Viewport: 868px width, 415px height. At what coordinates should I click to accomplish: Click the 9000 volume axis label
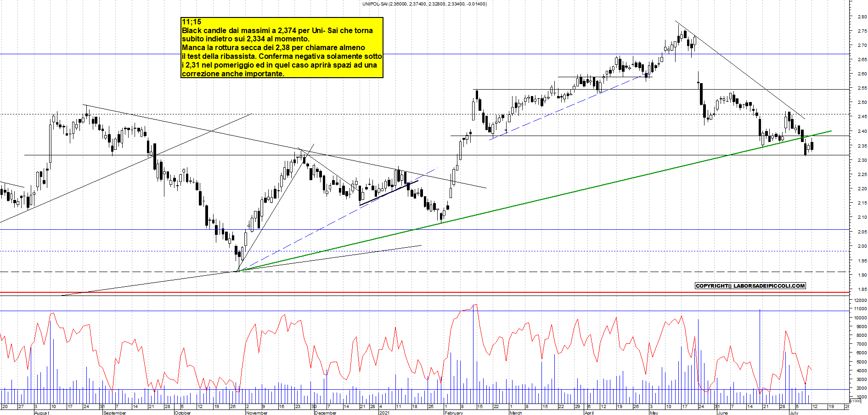[862, 327]
